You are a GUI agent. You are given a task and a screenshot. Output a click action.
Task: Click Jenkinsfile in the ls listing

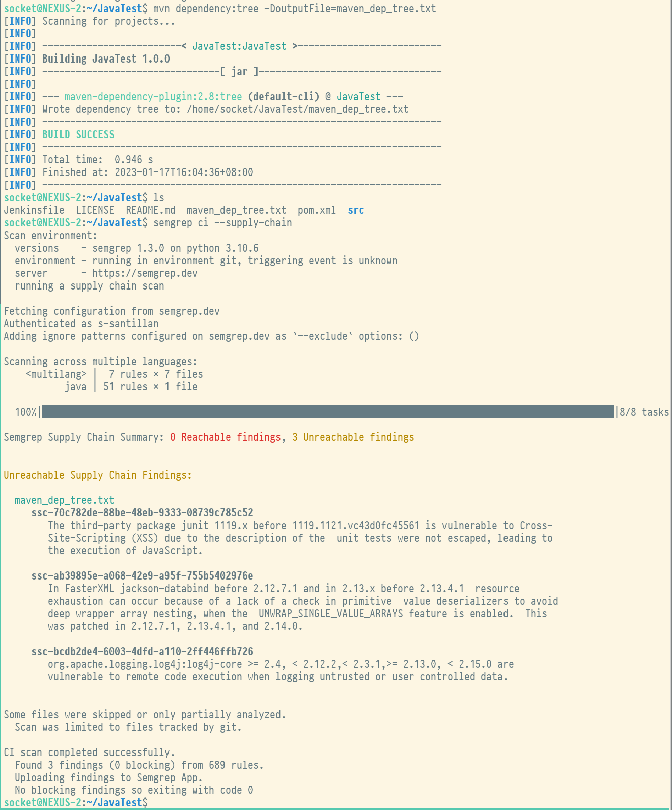coord(34,210)
